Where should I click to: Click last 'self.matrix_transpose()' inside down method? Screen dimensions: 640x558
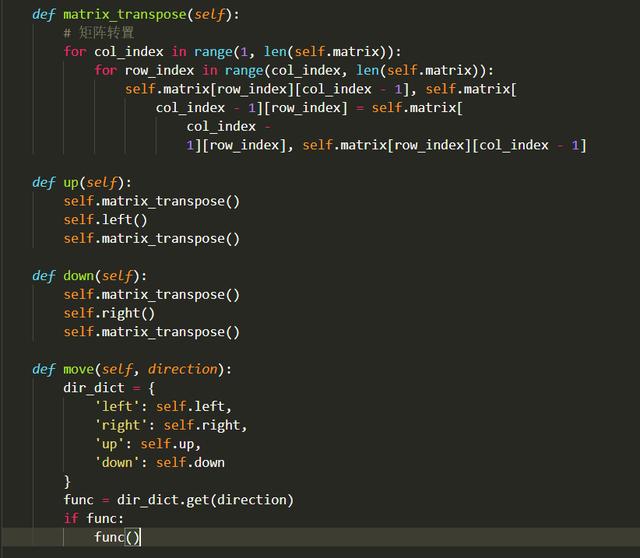pos(151,332)
